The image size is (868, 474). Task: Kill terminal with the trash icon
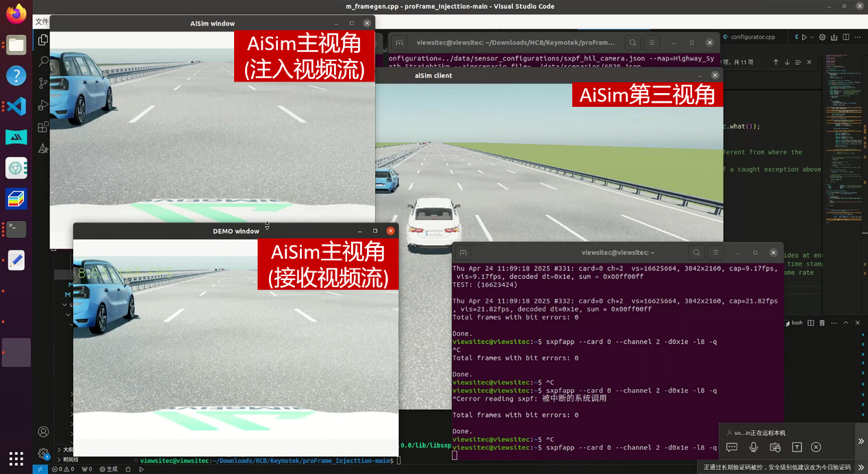point(821,323)
